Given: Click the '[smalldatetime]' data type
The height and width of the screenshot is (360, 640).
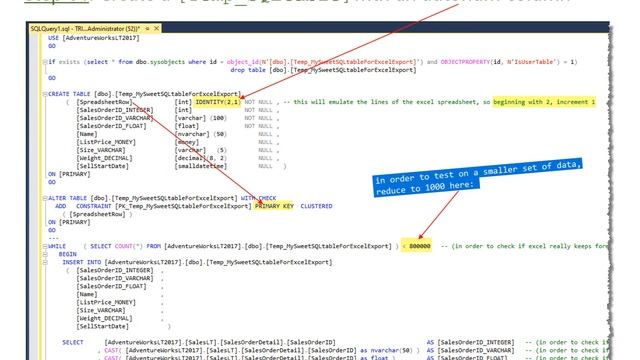Looking at the screenshot, I should click(200, 166).
